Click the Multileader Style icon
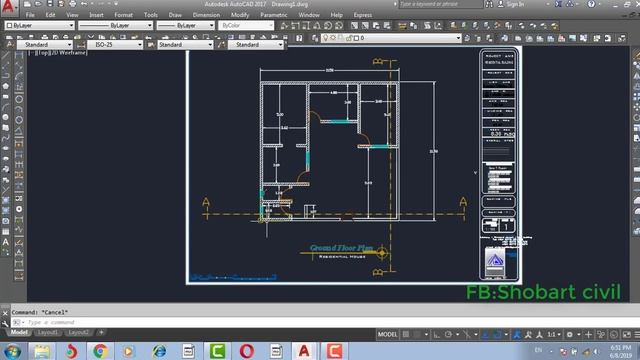This screenshot has height=360, width=640. [221, 44]
